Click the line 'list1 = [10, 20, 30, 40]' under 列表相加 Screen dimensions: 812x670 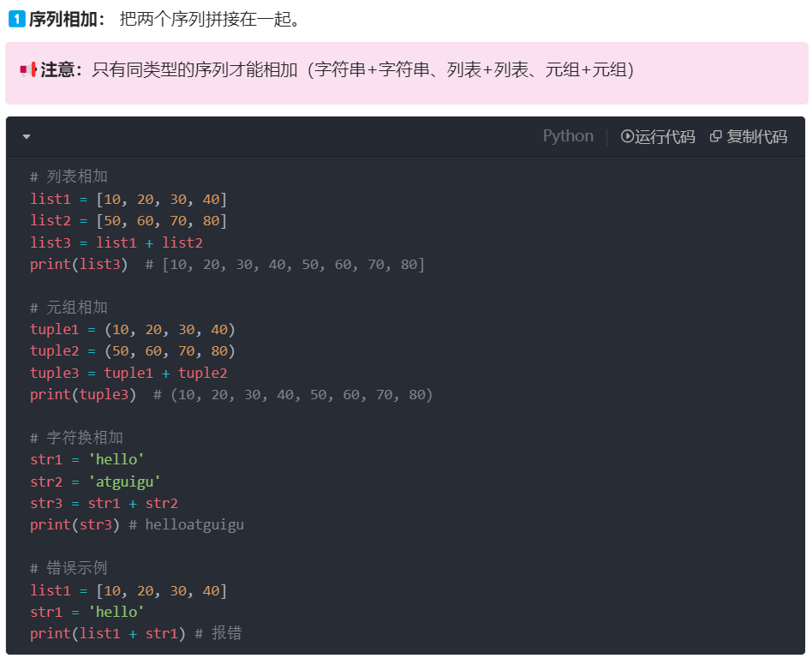click(128, 199)
